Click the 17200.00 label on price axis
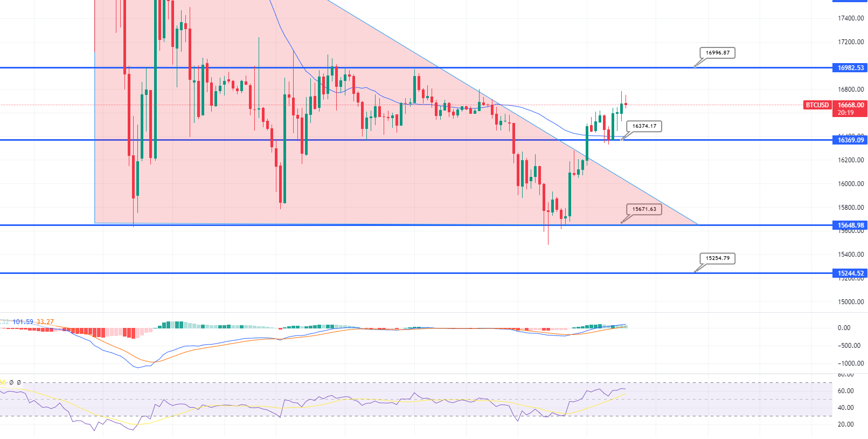Viewport: 868px width, 439px height. pos(851,42)
